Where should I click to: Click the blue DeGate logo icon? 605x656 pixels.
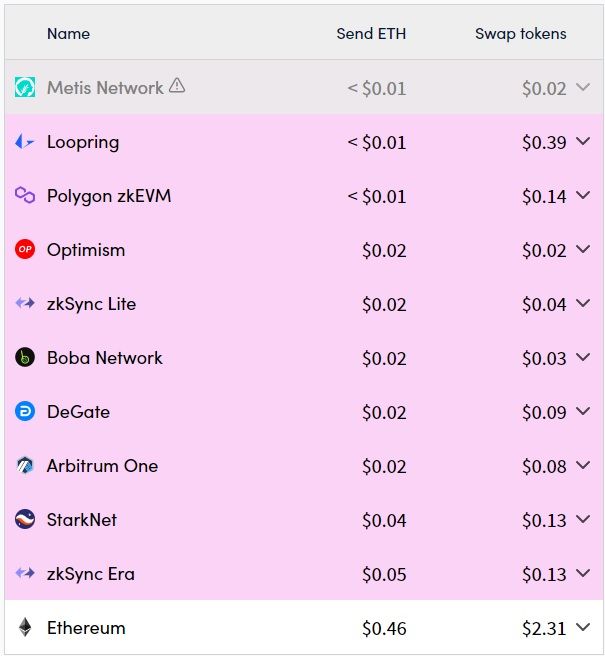click(25, 412)
